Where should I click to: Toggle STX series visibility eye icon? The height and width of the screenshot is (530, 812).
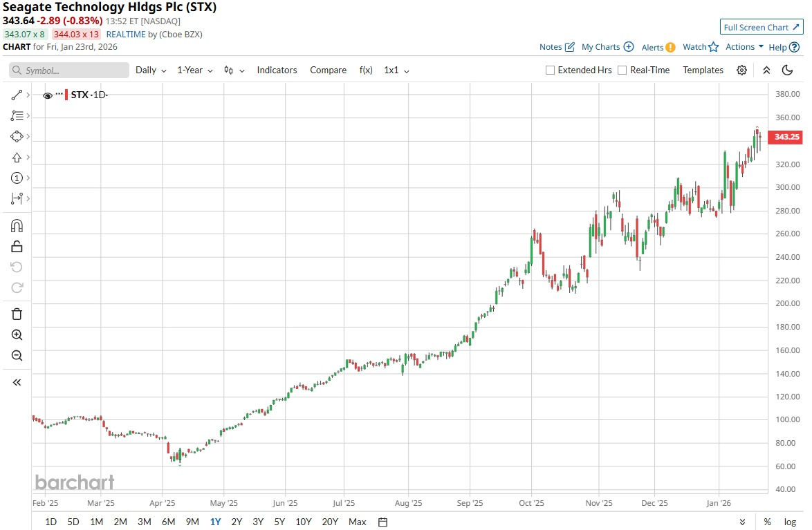coord(48,96)
